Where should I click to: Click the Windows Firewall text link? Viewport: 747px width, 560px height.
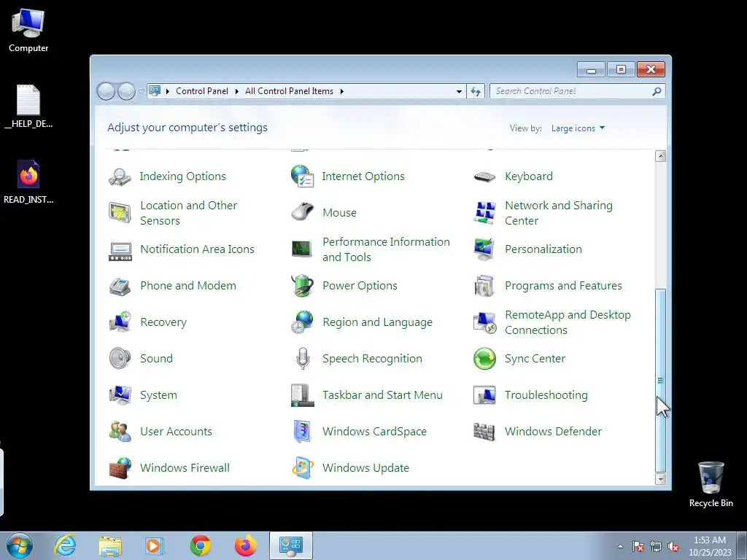[185, 468]
